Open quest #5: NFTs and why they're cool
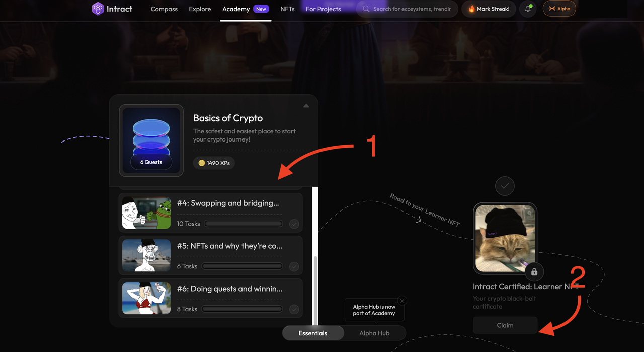 click(211, 256)
